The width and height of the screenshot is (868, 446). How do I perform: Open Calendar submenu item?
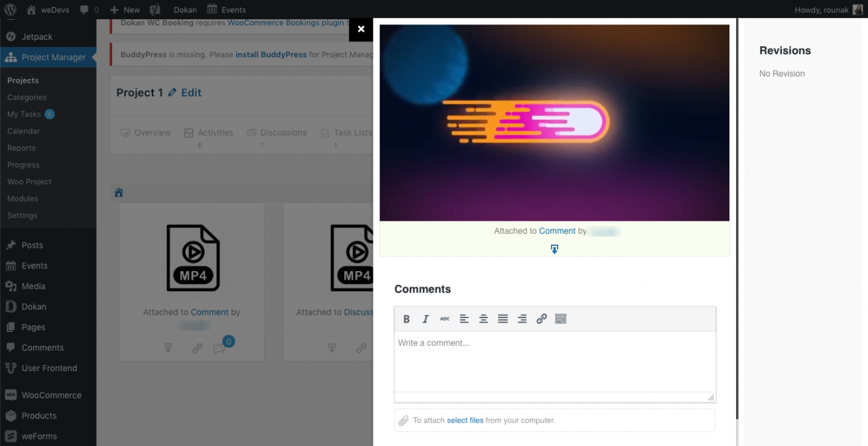[24, 131]
